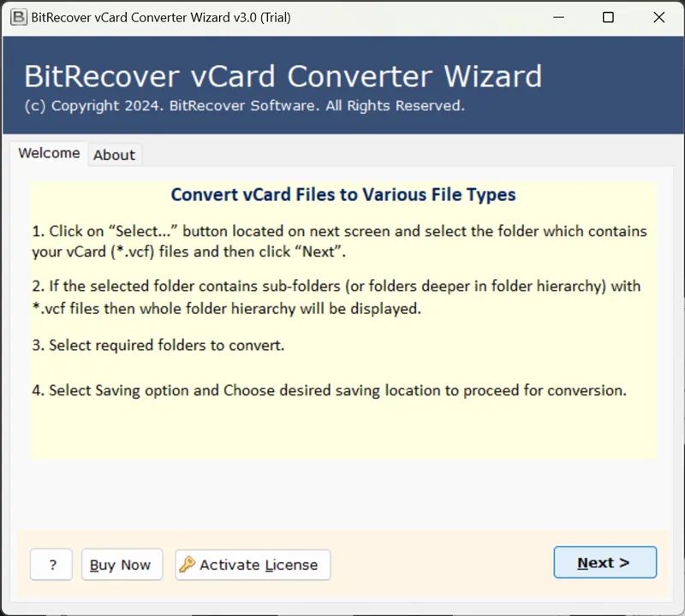Click instruction step 2 about sub-folders
Viewport: 685px width, 616px height.
(x=336, y=297)
